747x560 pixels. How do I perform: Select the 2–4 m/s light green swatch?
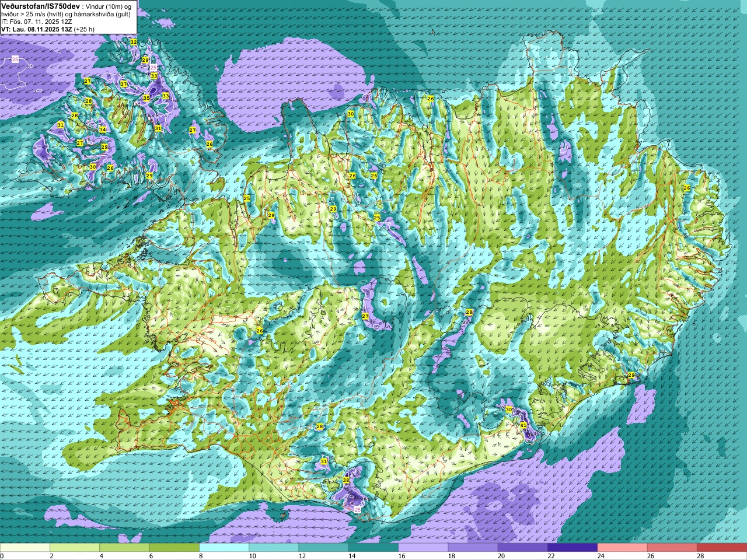75,548
